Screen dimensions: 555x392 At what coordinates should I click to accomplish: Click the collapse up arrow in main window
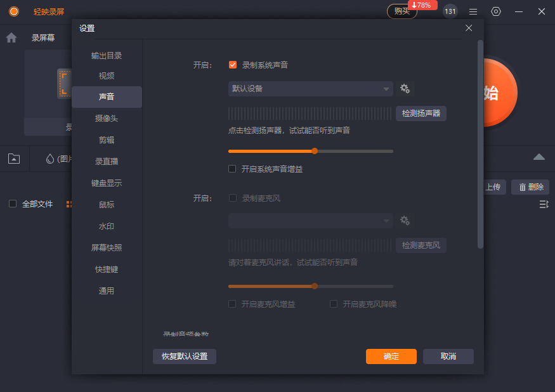pyautogui.click(x=539, y=157)
